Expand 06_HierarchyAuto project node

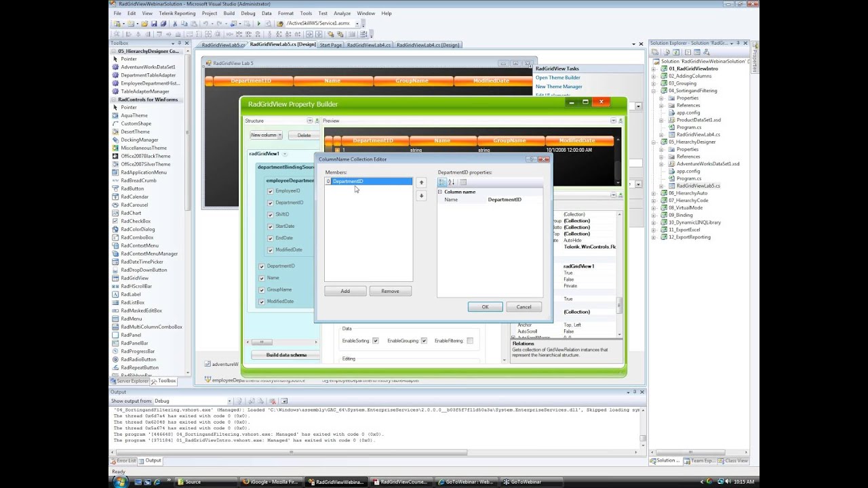point(654,193)
